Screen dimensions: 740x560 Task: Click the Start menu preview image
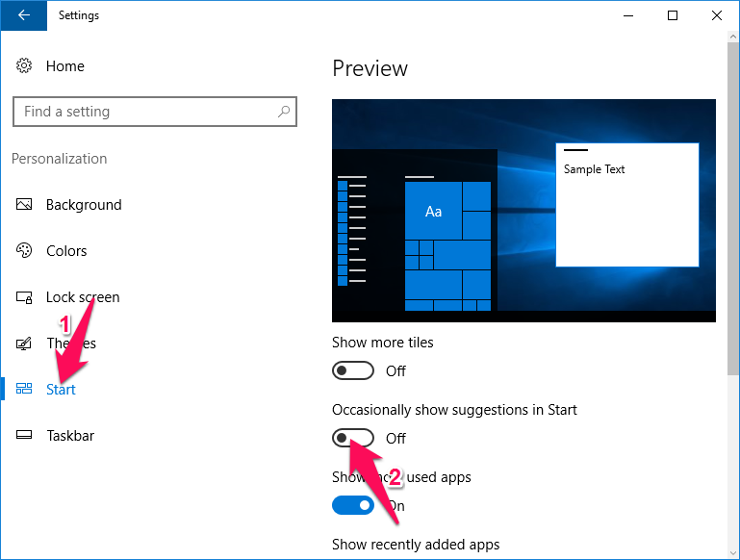[523, 210]
